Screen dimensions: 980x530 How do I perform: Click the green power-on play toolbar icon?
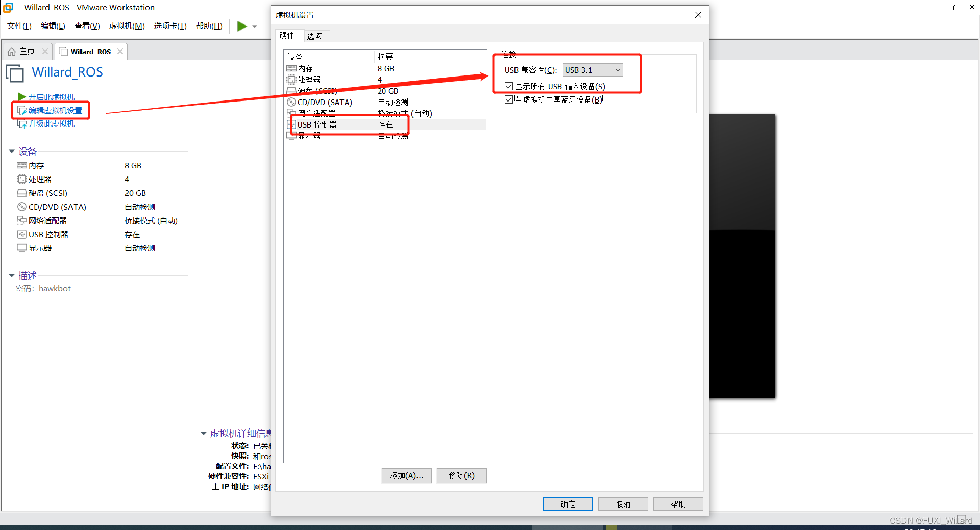242,26
